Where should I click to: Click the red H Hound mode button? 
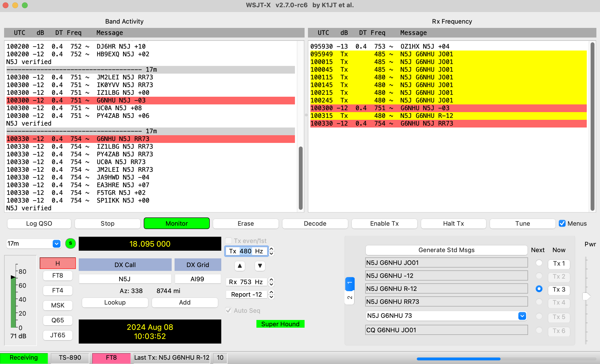(x=58, y=263)
